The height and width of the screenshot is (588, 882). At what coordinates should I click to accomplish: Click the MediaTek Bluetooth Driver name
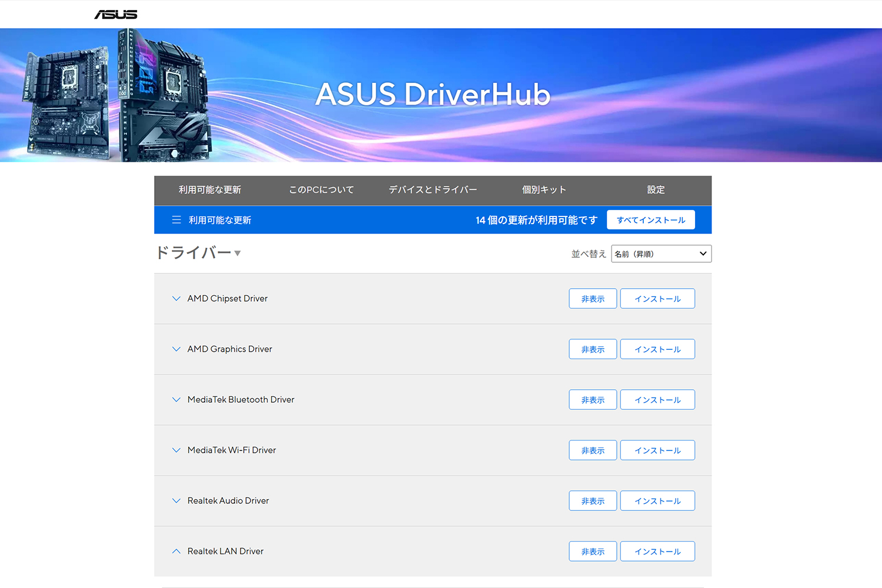coord(241,400)
